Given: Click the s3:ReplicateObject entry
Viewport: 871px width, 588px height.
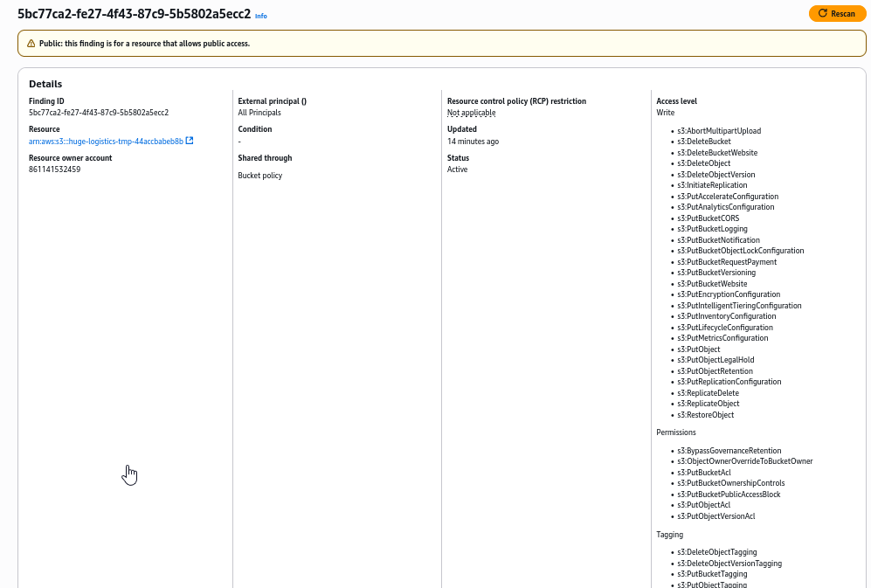Looking at the screenshot, I should pos(709,404).
